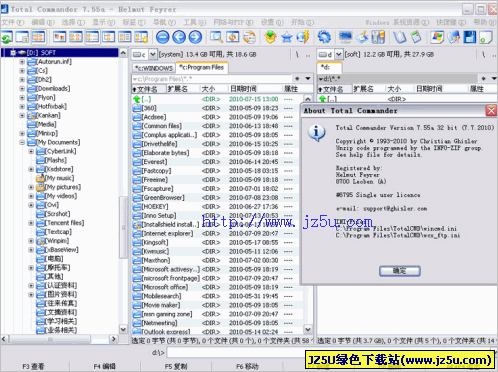Expand the [Kankan] tree node
This screenshot has height=372, width=498.
[22, 115]
